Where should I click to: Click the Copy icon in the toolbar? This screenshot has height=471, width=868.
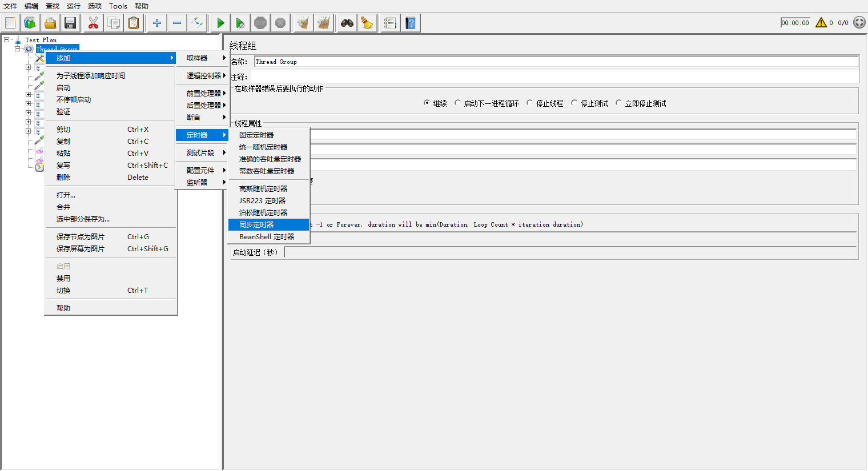114,23
